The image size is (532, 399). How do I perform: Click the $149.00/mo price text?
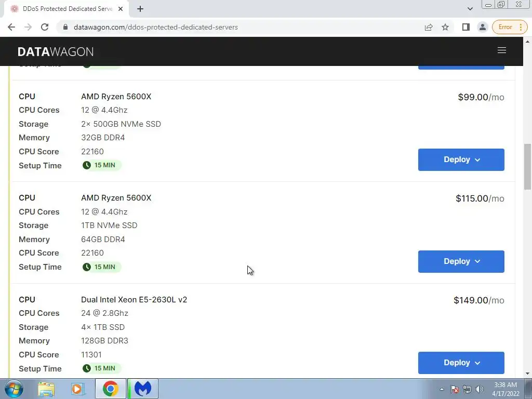click(x=478, y=300)
